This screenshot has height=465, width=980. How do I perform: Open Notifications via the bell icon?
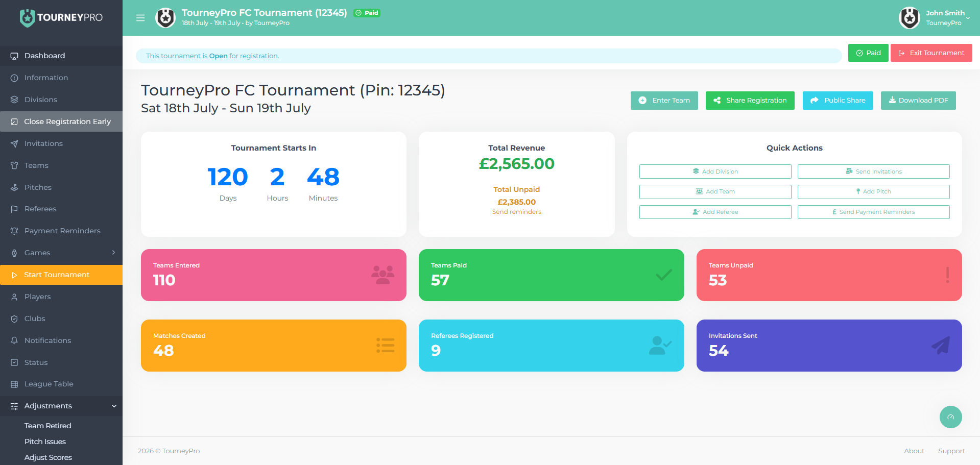point(14,340)
